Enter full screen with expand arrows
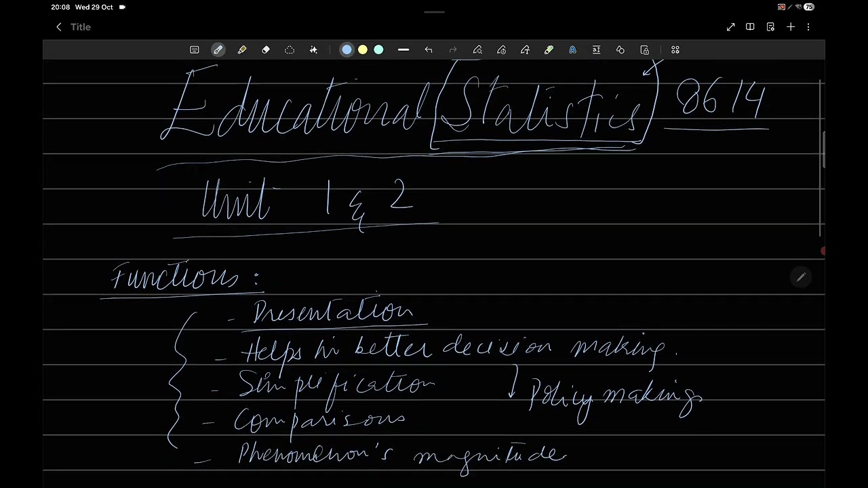This screenshot has width=868, height=488. (730, 27)
